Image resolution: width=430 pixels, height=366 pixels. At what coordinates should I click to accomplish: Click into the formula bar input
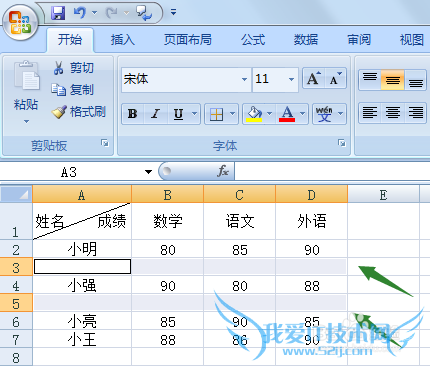coord(332,171)
